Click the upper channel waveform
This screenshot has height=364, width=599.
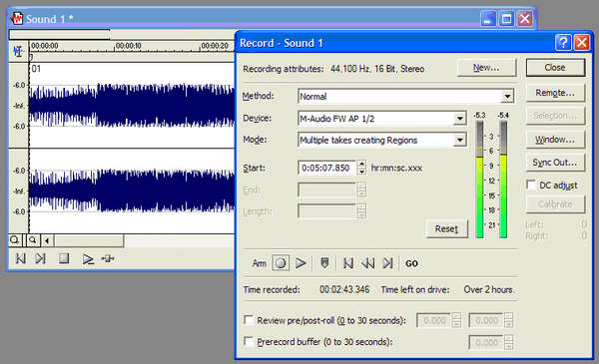[132, 106]
